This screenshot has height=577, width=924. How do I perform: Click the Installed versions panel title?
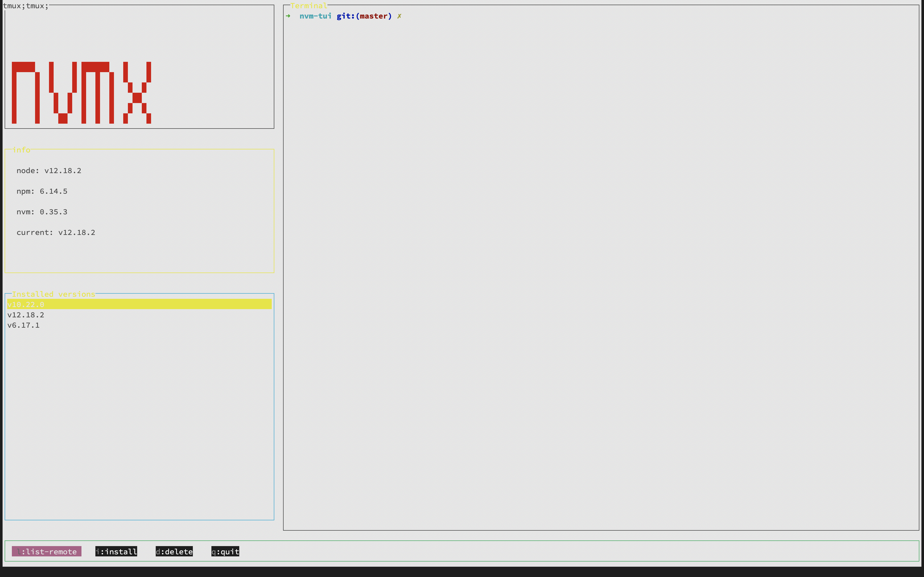[53, 294]
